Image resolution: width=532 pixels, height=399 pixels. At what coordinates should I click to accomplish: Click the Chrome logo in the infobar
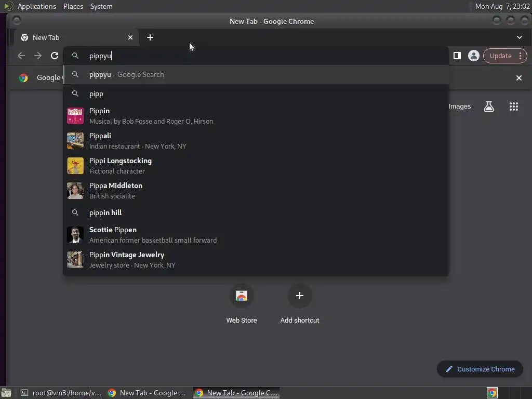point(23,78)
